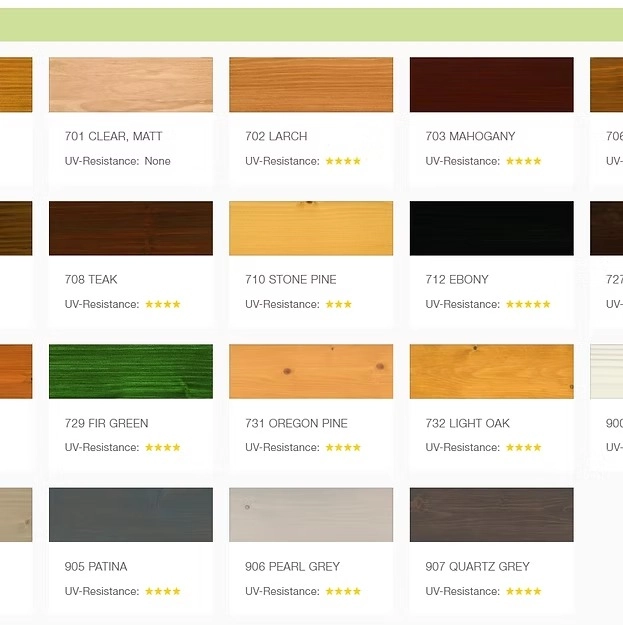Click the three-star rating under 710 Stone Pine

[338, 304]
